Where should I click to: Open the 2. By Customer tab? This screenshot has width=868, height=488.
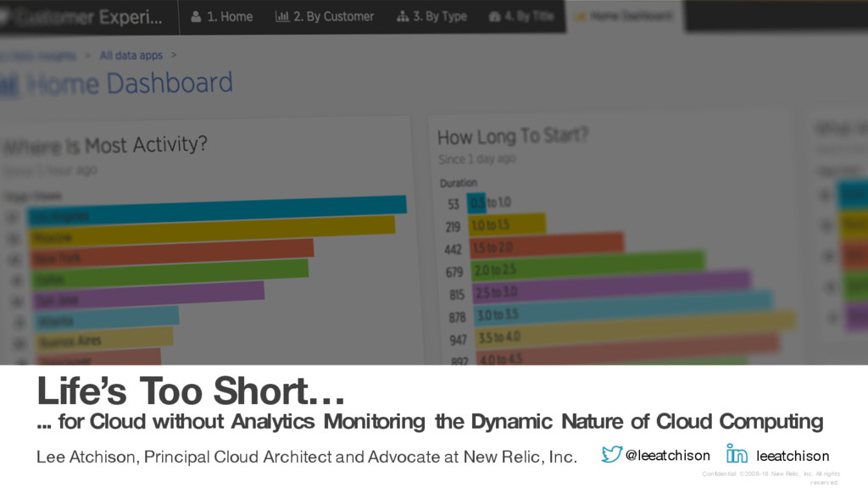coord(325,17)
